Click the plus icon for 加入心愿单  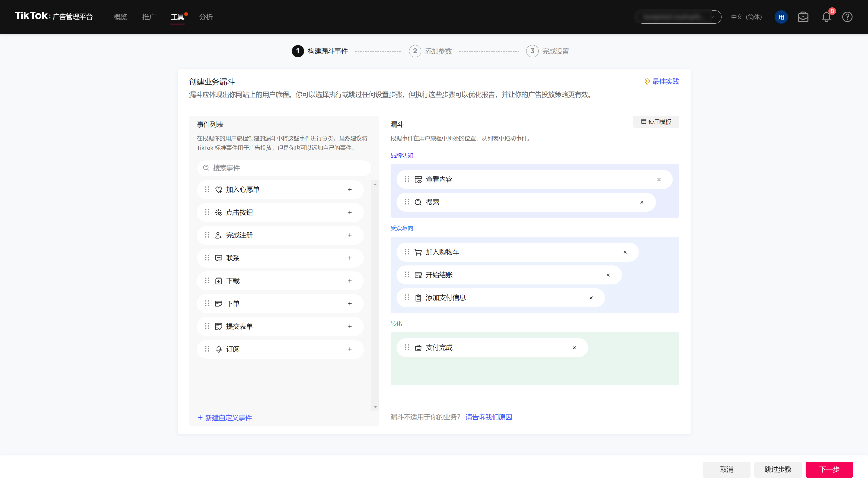pos(350,190)
